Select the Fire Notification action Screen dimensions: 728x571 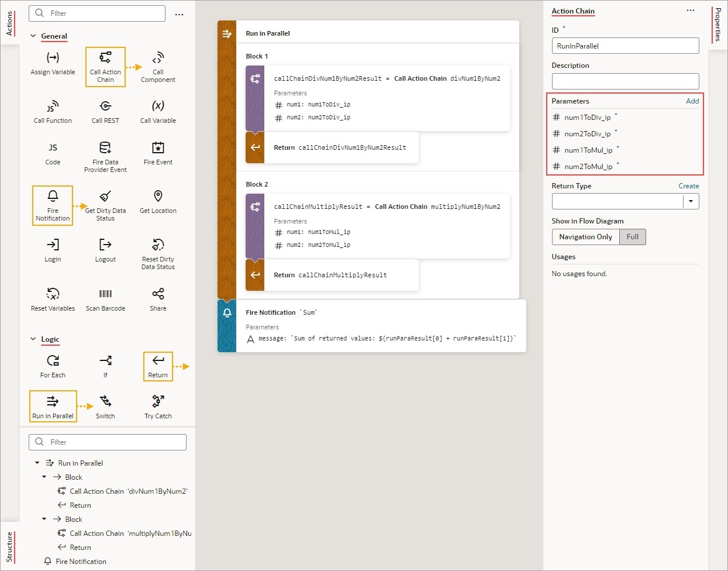point(53,205)
